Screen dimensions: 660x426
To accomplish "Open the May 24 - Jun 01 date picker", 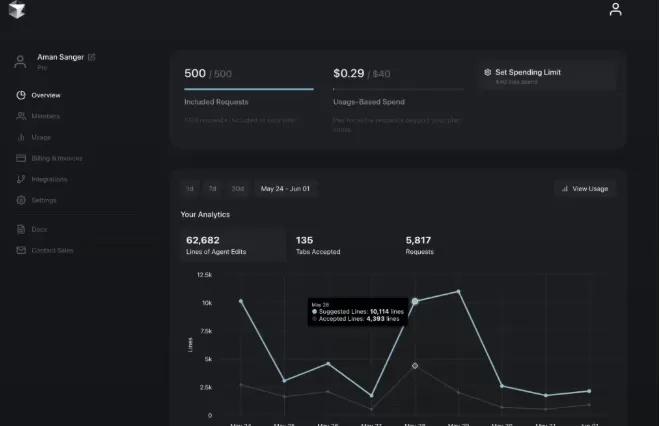I will [285, 188].
